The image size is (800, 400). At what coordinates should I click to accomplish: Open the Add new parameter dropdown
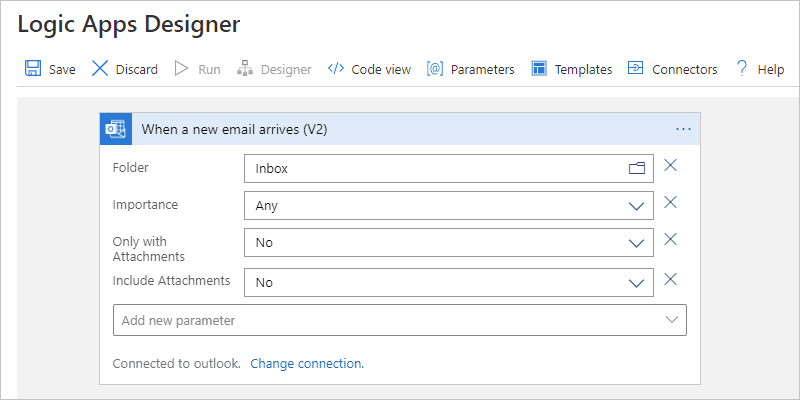coord(399,320)
